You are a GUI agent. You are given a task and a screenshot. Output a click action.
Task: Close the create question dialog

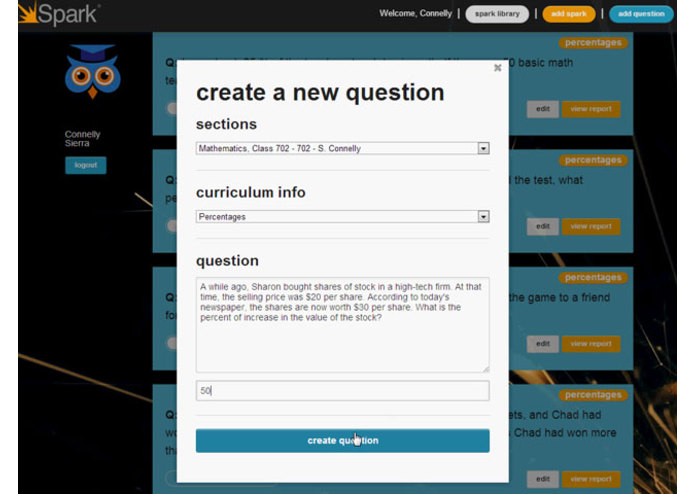[x=497, y=68]
